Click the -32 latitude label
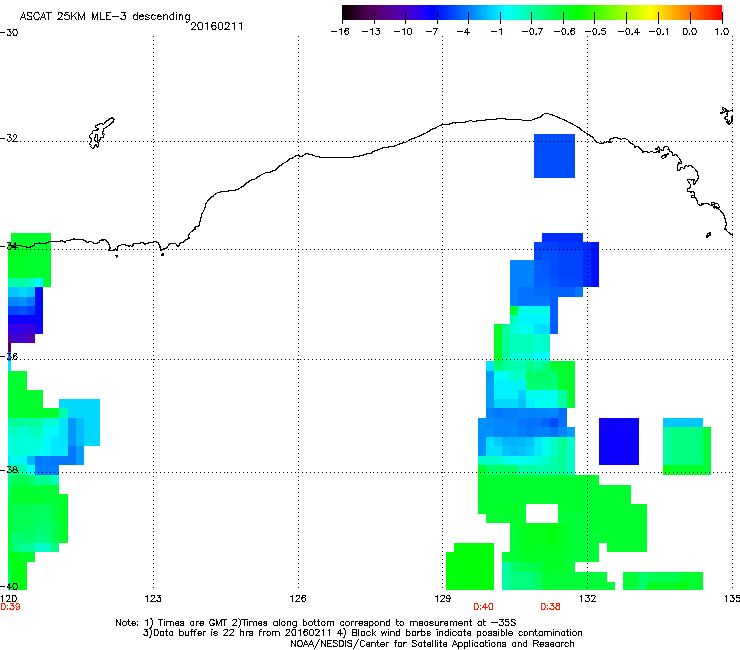740x650 pixels. click(x=9, y=138)
